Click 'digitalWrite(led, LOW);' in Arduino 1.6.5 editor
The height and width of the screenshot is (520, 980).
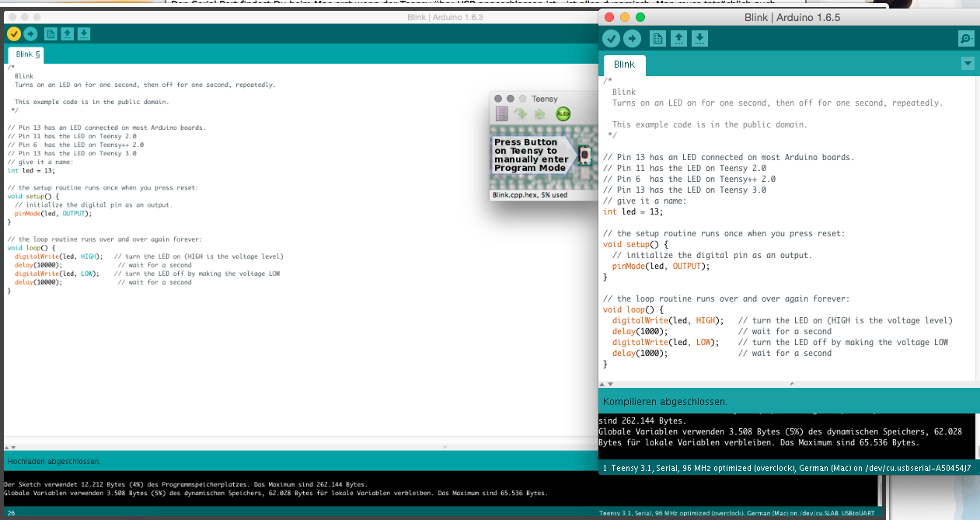[666, 342]
